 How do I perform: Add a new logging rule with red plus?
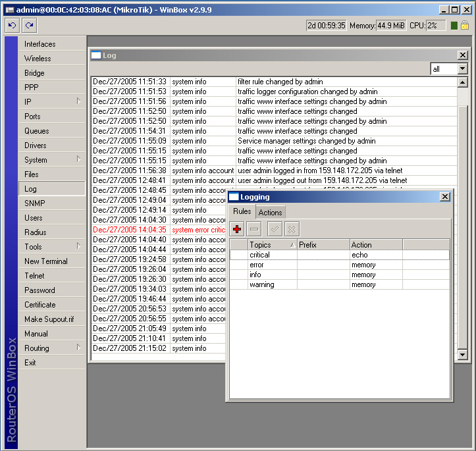[x=238, y=228]
